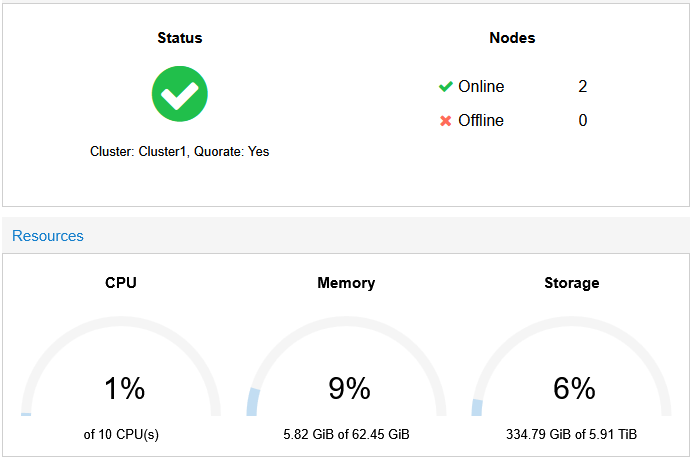Click the Cluster1 Quorate status text

180,151
